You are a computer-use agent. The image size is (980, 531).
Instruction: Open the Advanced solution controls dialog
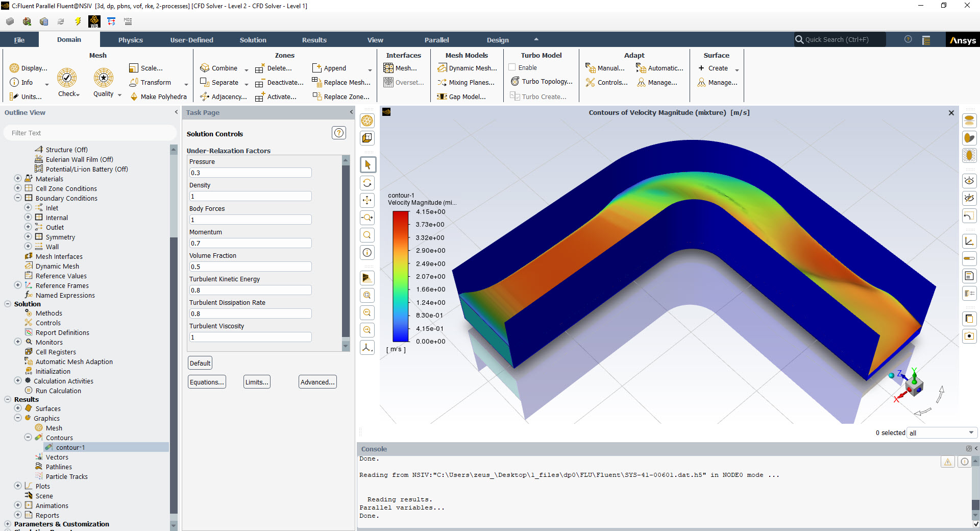click(317, 381)
